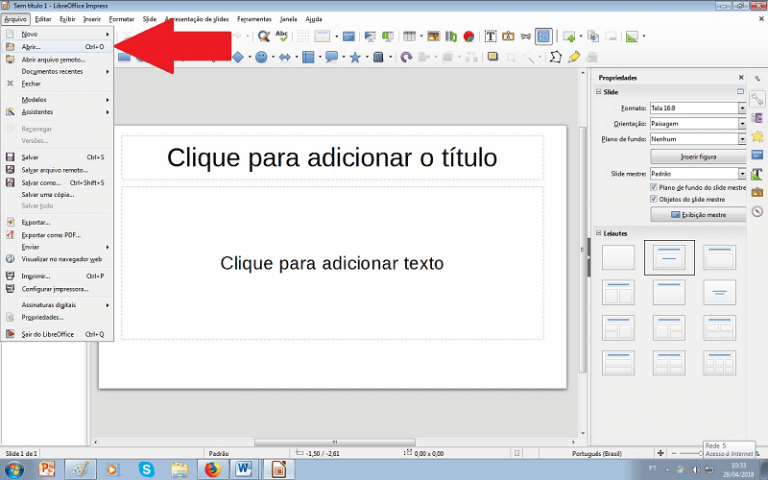The height and width of the screenshot is (480, 768).
Task: Open Skype from the taskbar
Action: (147, 468)
